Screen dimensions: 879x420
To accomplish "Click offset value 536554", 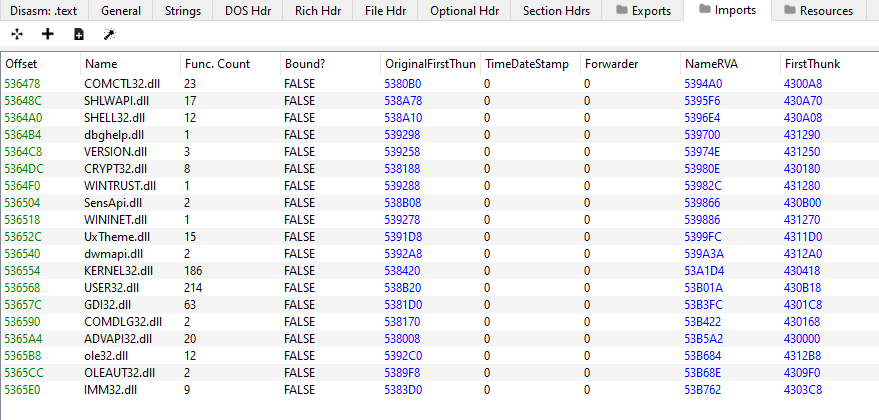I will click(x=22, y=271).
